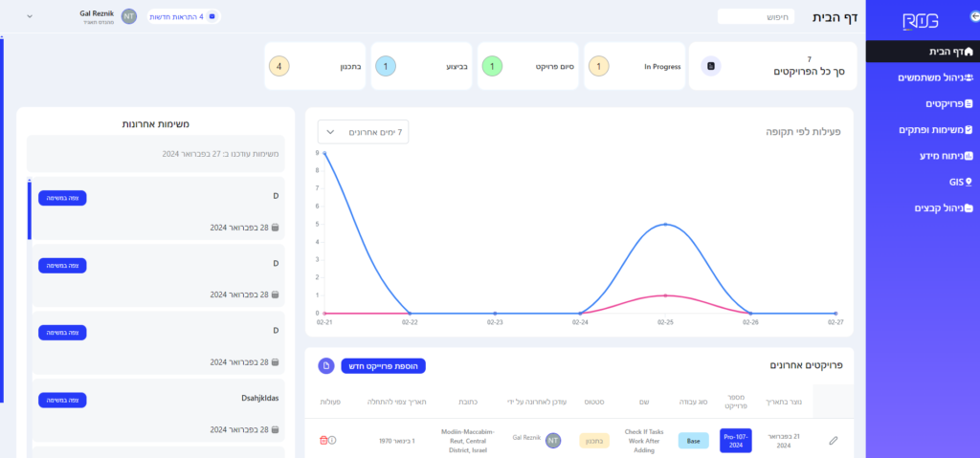
Task: Click the total projects document icon
Action: pos(710,66)
